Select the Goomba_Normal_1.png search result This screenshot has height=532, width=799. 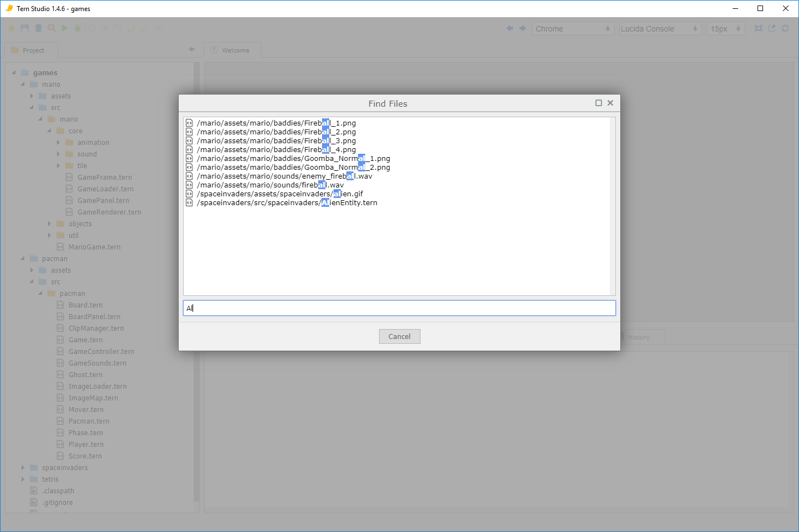pyautogui.click(x=293, y=158)
